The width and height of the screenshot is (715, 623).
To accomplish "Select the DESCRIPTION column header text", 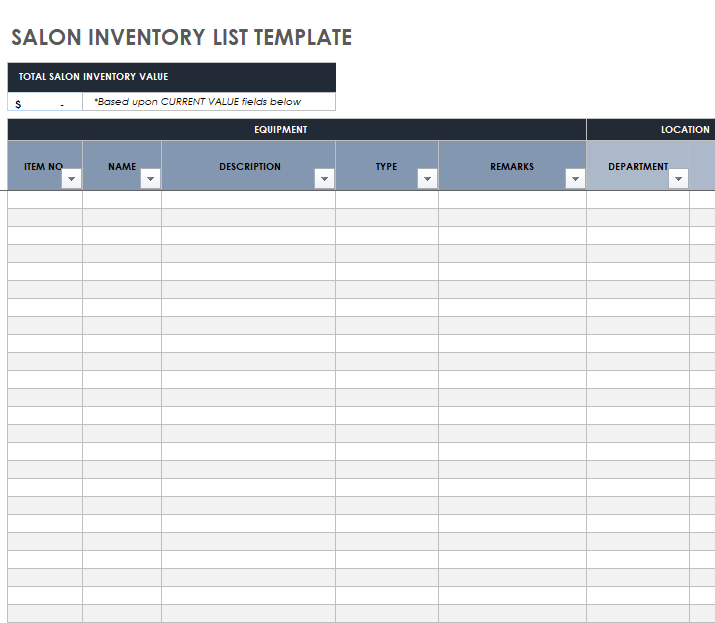I will pyautogui.click(x=249, y=166).
